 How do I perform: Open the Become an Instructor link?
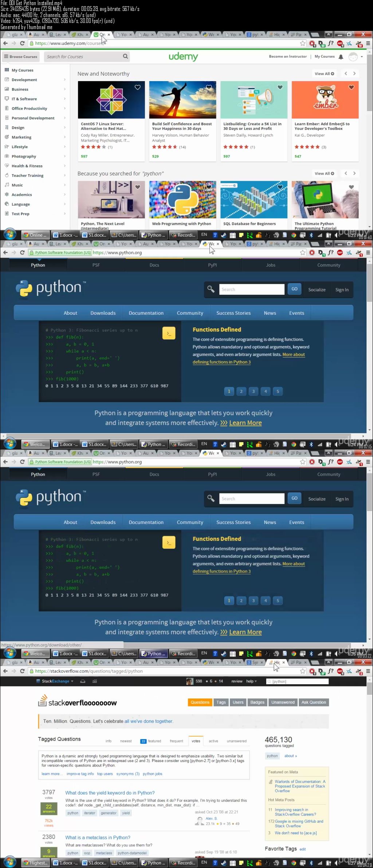coord(288,56)
